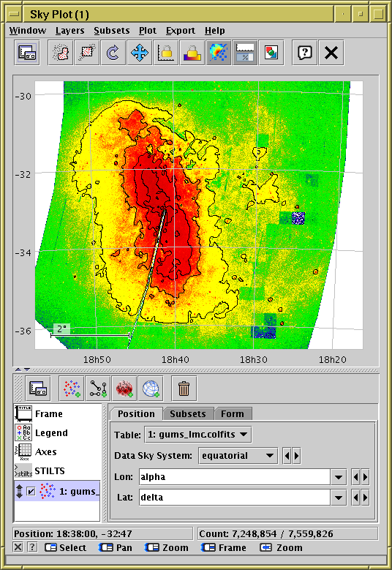Step Lat column to previous
Image resolution: width=392 pixels, height=570 pixels.
click(356, 498)
